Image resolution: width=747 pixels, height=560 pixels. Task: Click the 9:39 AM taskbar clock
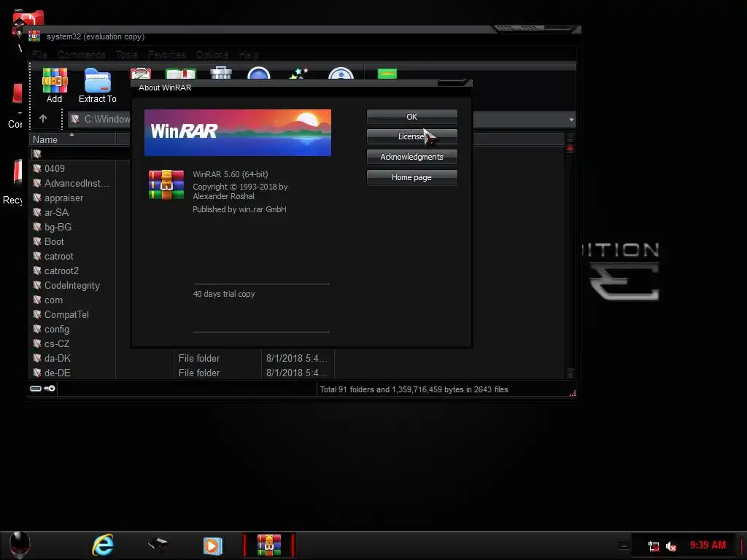(x=708, y=545)
